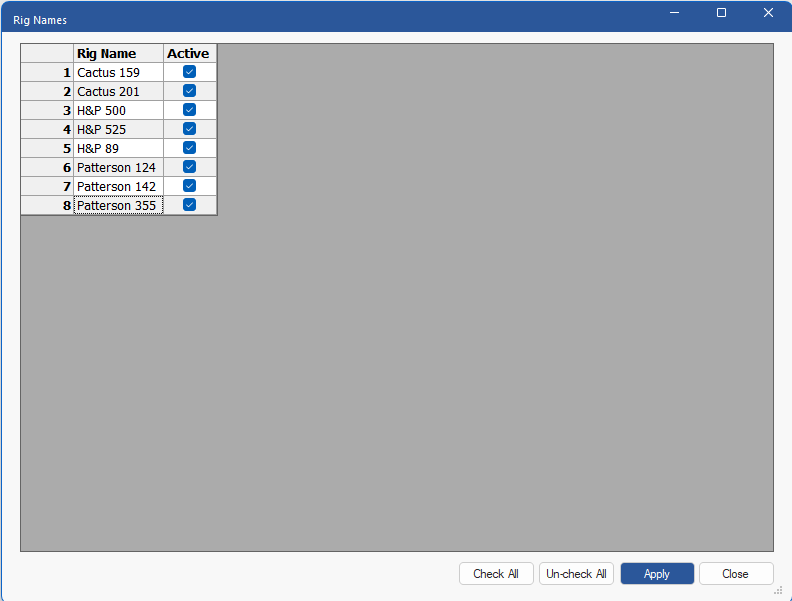Select the Cactus 159 name cell
This screenshot has height=601, width=792.
(118, 72)
